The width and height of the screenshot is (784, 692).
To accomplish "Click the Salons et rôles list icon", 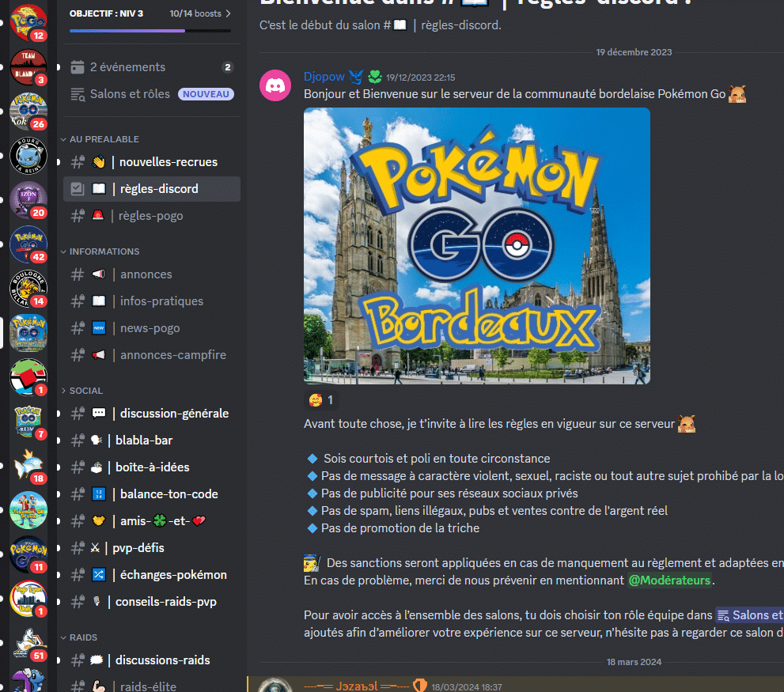I will point(78,94).
